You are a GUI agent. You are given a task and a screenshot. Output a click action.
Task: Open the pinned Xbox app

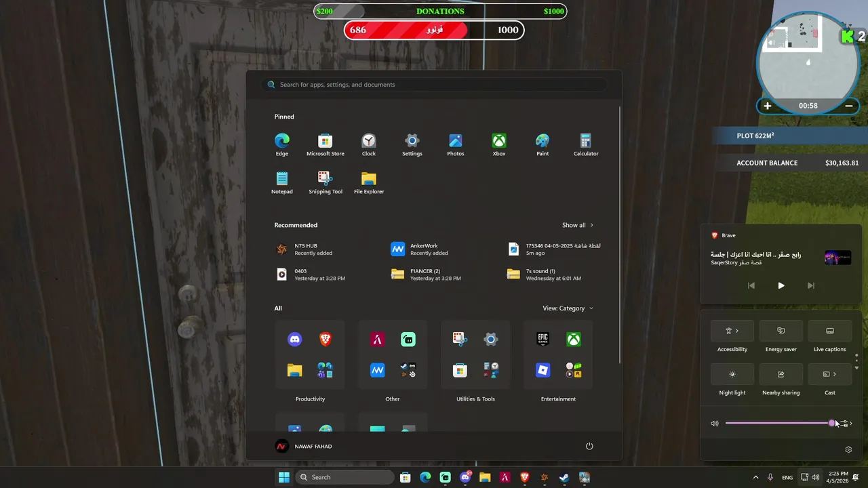pos(499,144)
